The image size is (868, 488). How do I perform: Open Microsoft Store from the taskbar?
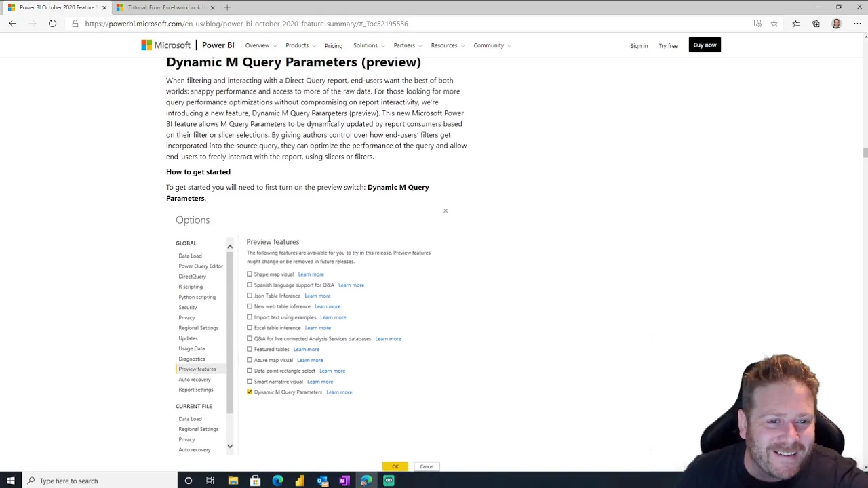(x=255, y=481)
